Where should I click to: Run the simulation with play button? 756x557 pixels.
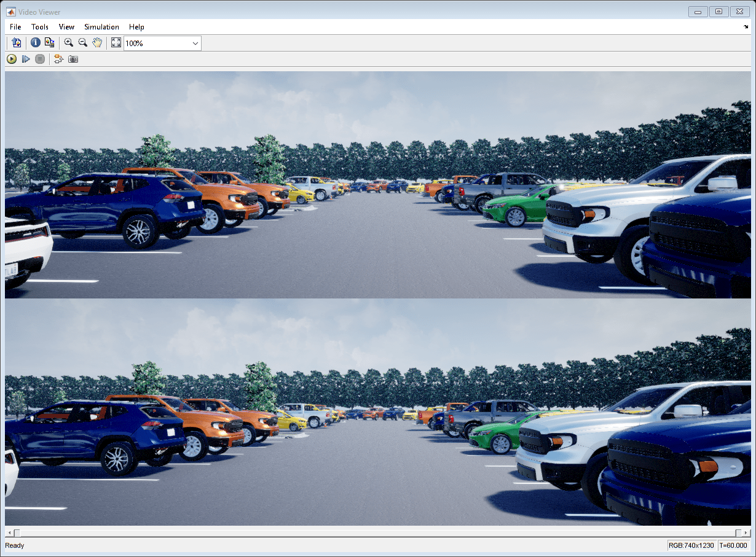click(x=12, y=59)
